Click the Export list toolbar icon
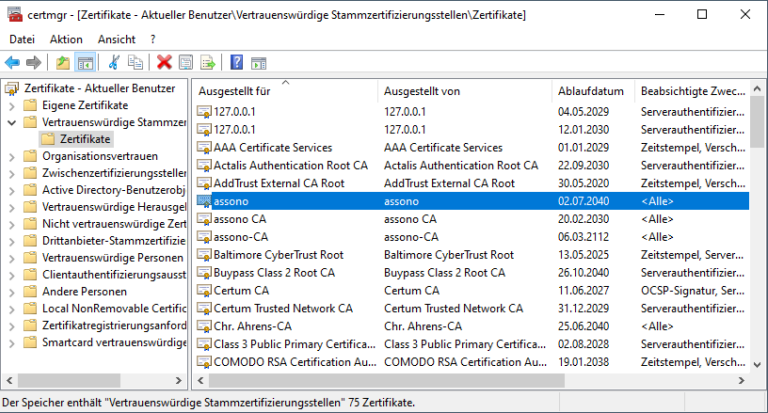The width and height of the screenshot is (768, 413). pos(208,63)
